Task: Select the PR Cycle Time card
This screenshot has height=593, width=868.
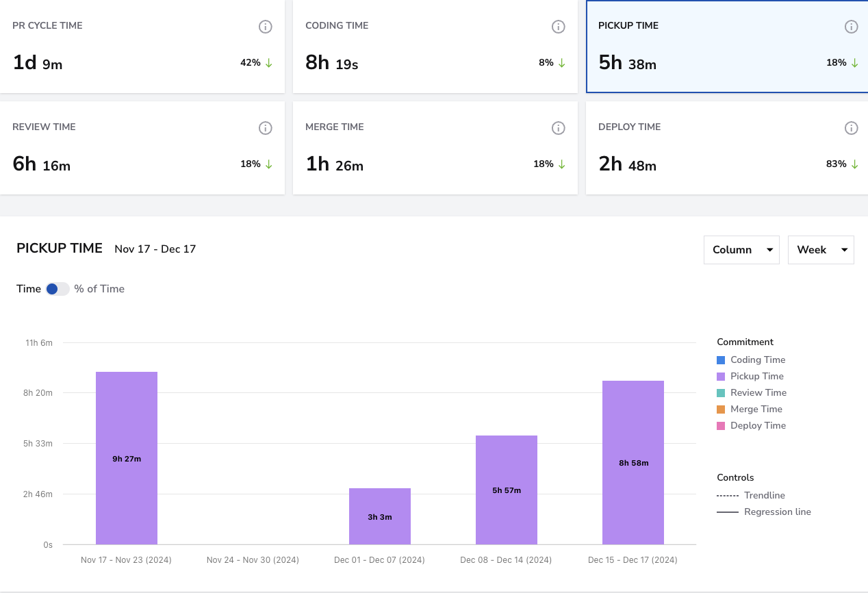Action: pos(142,47)
